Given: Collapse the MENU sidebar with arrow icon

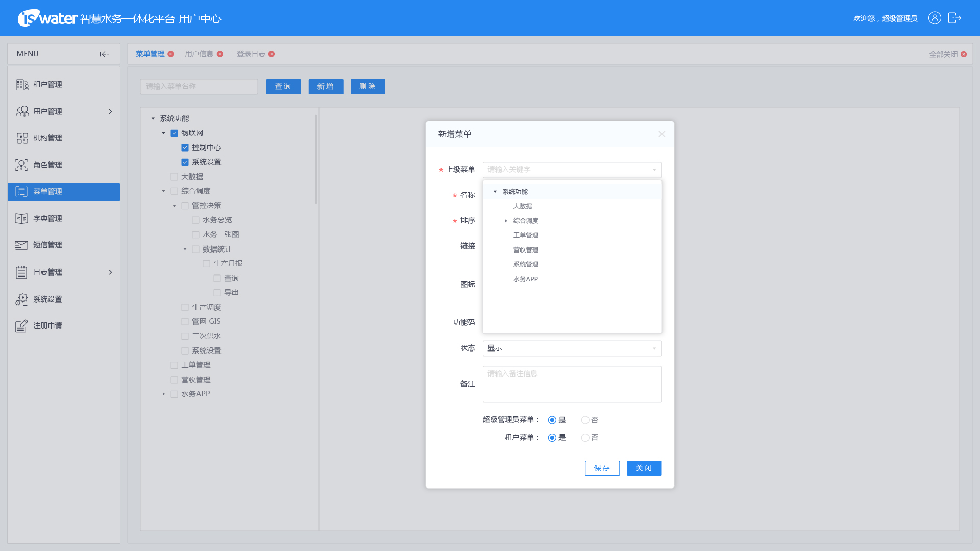Looking at the screenshot, I should click(x=104, y=54).
